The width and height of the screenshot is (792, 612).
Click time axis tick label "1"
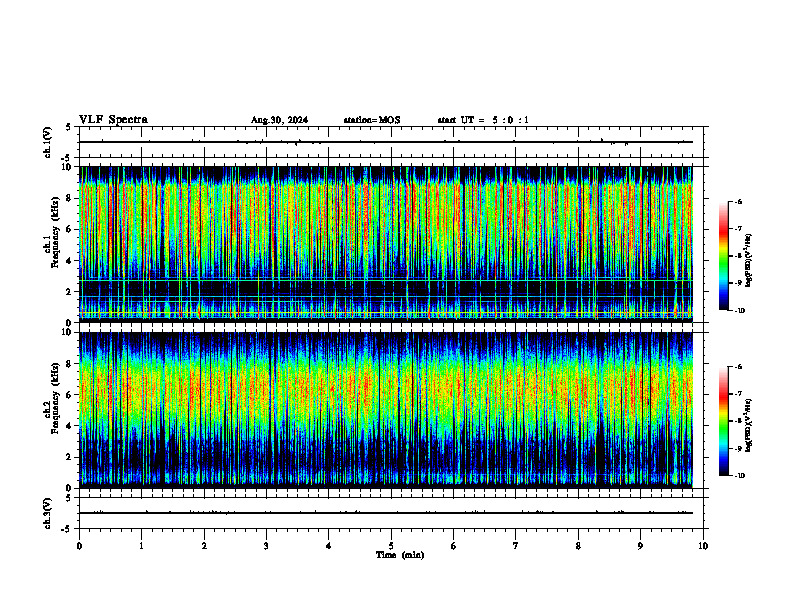click(x=141, y=546)
